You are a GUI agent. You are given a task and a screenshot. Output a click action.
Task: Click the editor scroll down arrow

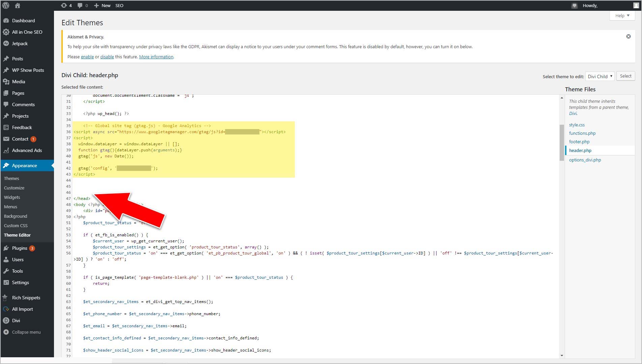pos(562,355)
